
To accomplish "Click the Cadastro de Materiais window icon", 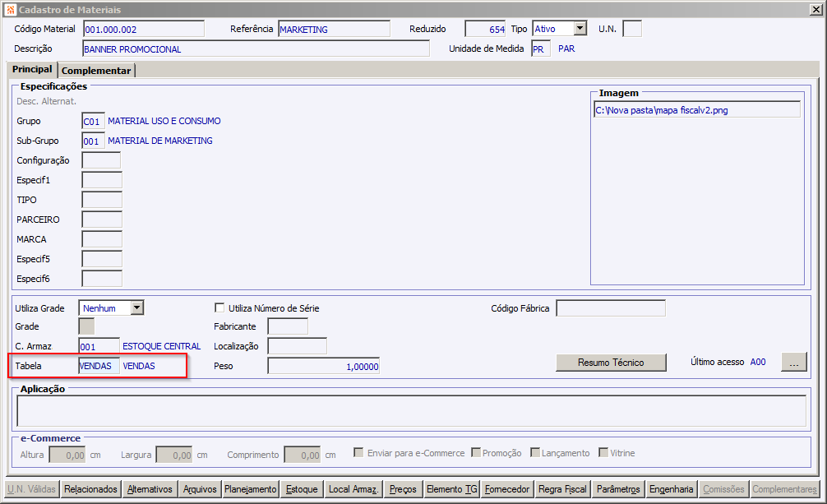I will pyautogui.click(x=11, y=10).
